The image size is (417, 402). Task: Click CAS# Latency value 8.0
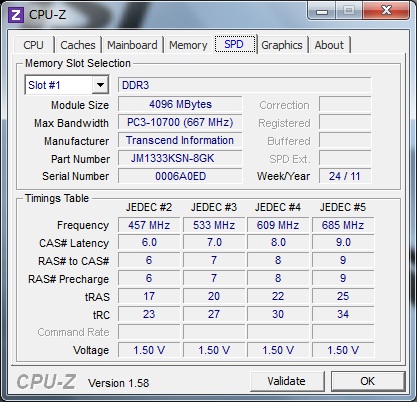278,242
